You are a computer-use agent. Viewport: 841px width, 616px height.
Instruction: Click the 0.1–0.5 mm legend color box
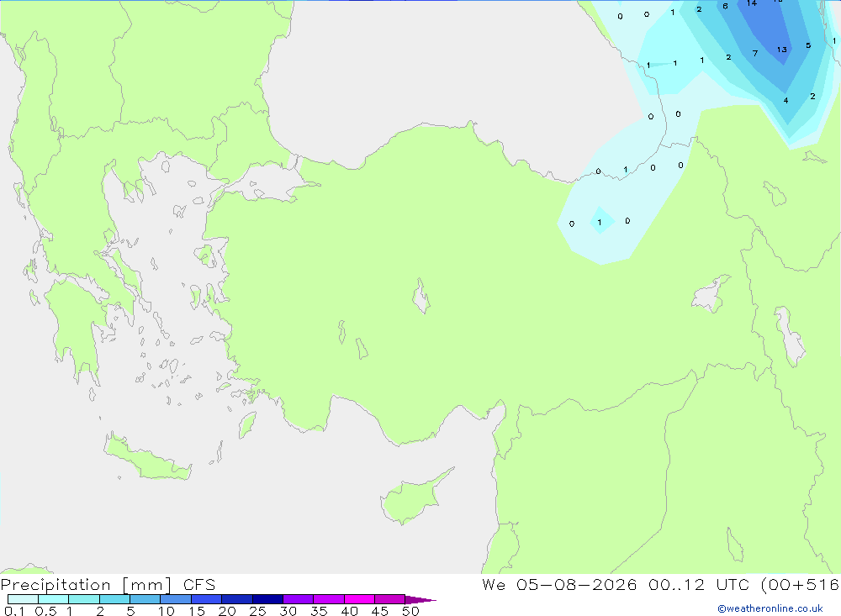pos(23,599)
